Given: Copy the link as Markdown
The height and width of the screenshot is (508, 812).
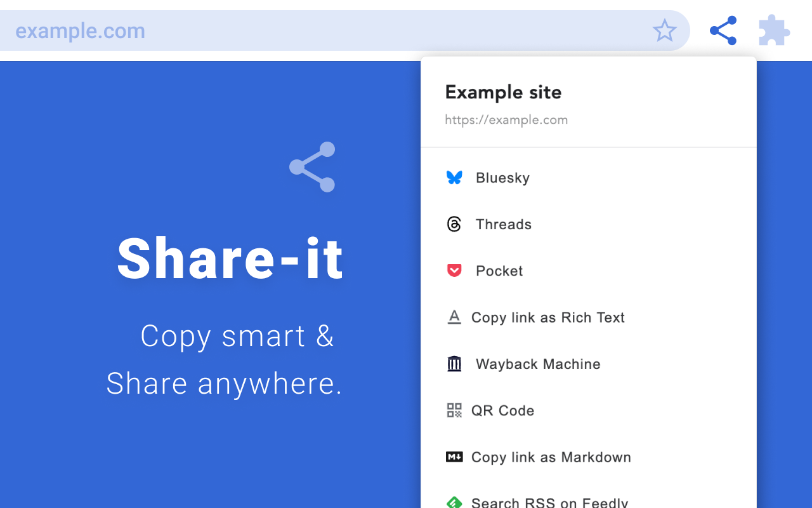Looking at the screenshot, I should coord(551,457).
